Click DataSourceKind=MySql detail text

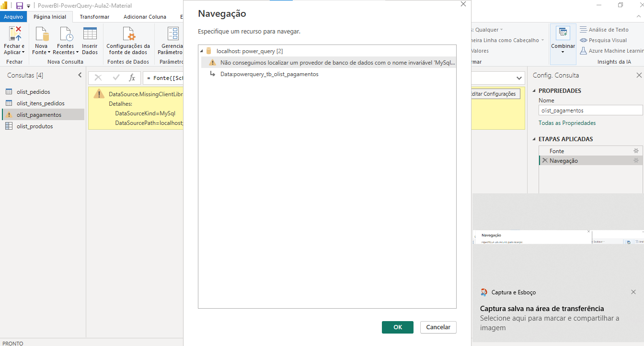[145, 113]
